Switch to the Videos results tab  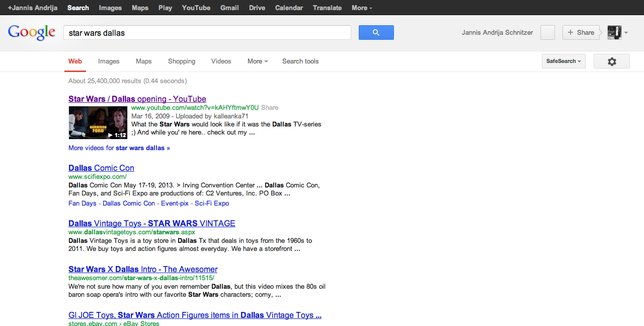221,61
